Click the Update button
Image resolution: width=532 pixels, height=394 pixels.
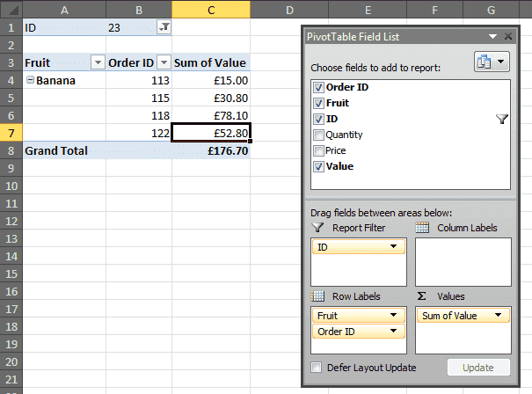pyautogui.click(x=478, y=368)
